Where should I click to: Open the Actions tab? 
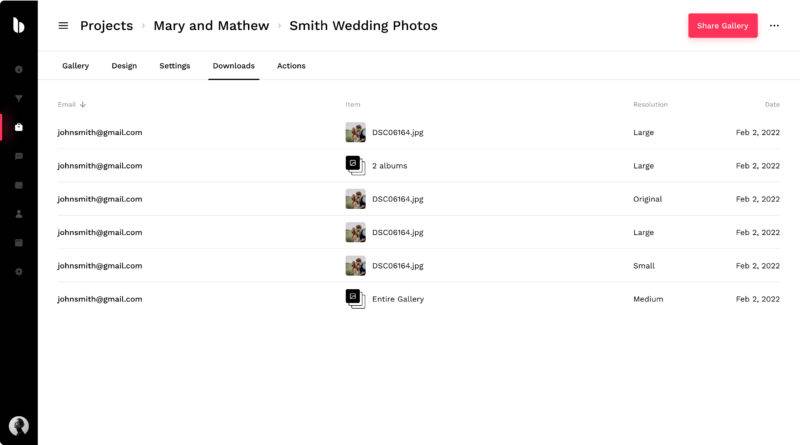click(291, 66)
